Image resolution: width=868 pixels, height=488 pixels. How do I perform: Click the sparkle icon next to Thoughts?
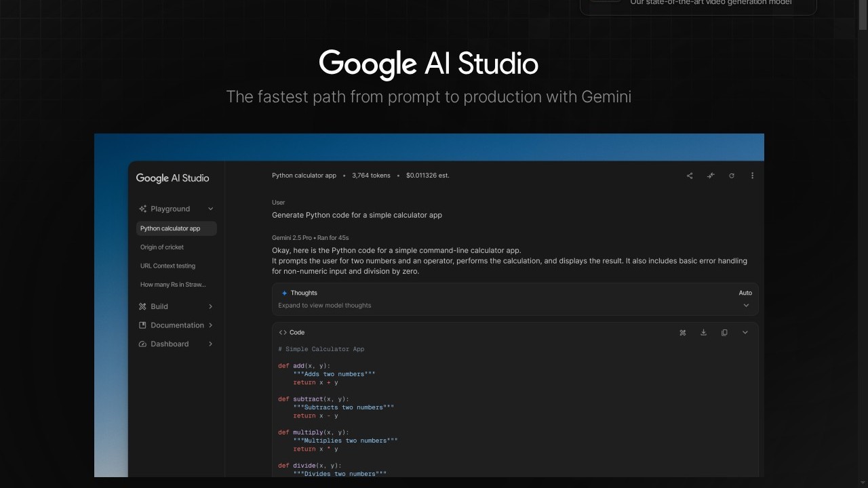tap(284, 293)
